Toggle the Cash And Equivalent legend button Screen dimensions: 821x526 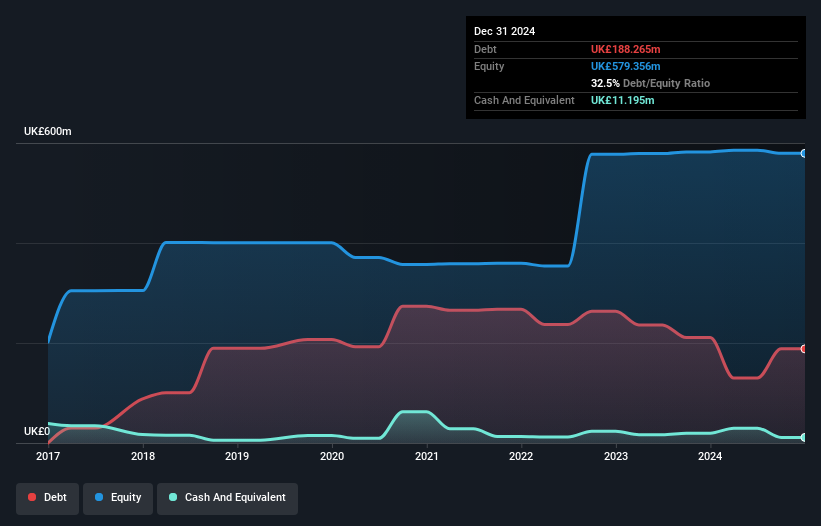point(227,498)
